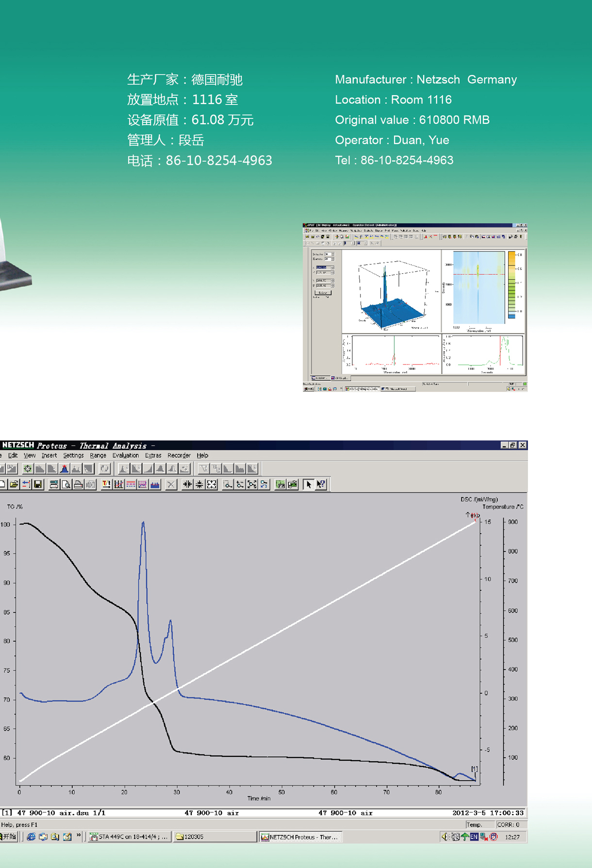592x868 pixels.
Task: Open a file using the yellow folder icon
Action: (x=14, y=484)
